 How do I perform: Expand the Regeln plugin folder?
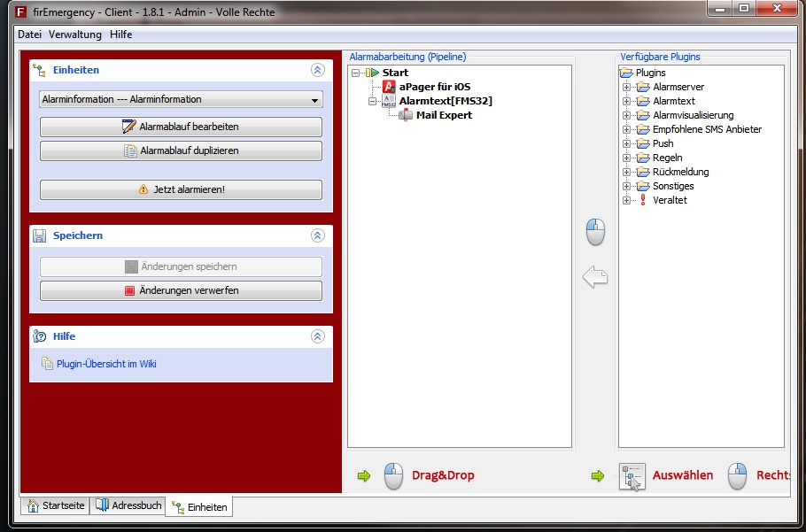point(627,158)
